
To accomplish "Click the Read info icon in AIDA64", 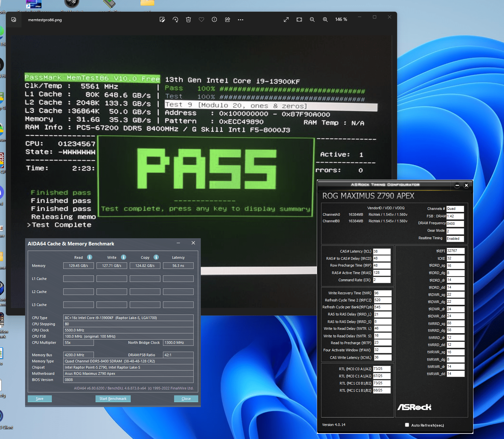I will pyautogui.click(x=90, y=257).
